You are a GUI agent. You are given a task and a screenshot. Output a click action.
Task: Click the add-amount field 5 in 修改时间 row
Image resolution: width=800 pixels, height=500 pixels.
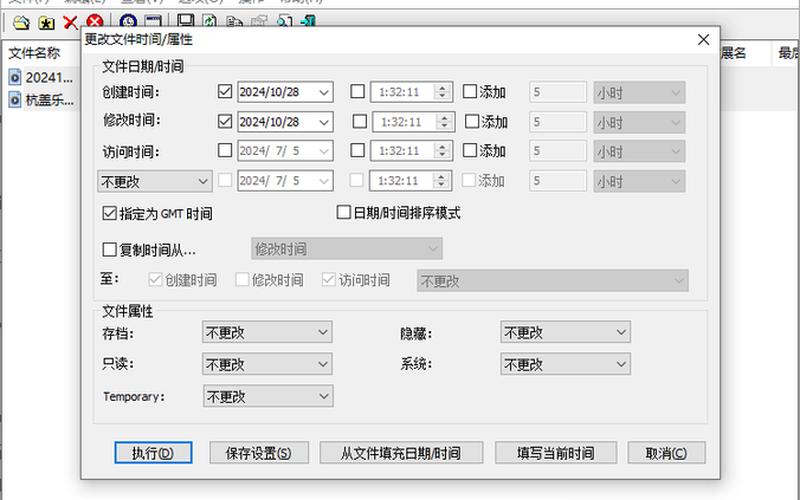pos(558,122)
